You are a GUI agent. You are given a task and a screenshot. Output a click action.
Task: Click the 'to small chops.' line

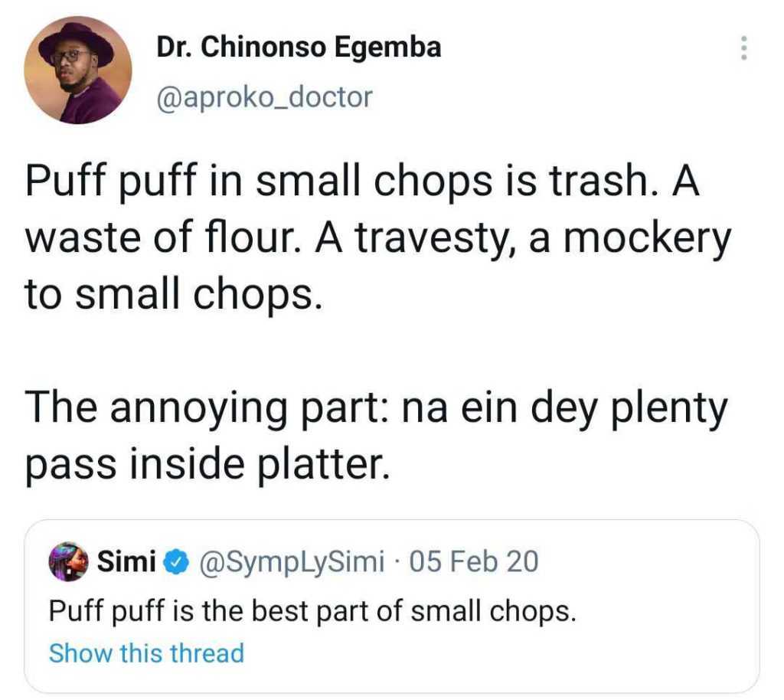[x=170, y=294]
